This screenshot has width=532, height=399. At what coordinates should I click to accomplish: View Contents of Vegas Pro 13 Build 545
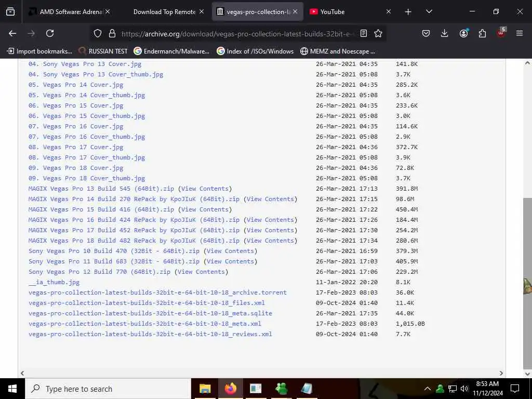click(205, 189)
